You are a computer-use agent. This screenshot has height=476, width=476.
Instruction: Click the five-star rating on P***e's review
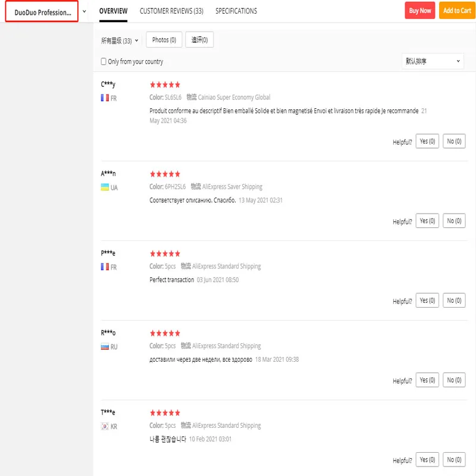click(x=165, y=253)
